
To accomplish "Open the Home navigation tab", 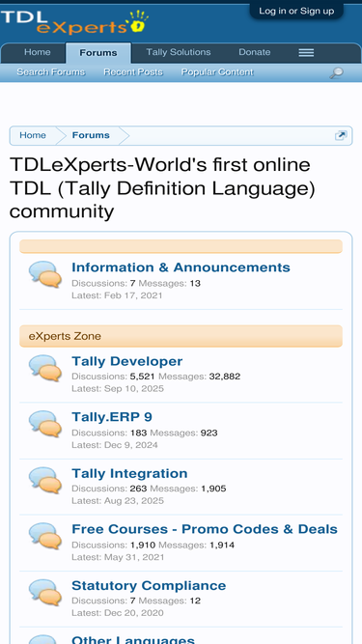I will tap(38, 52).
